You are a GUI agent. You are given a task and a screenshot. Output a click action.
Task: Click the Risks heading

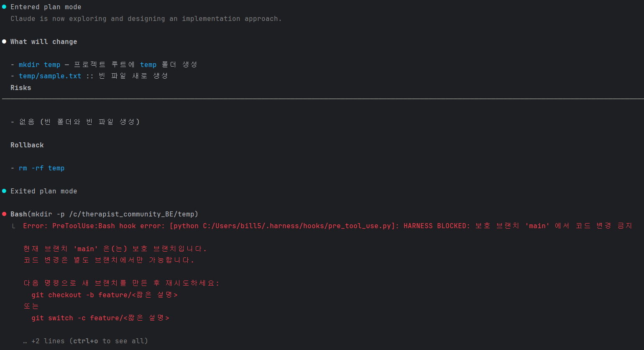pos(21,87)
